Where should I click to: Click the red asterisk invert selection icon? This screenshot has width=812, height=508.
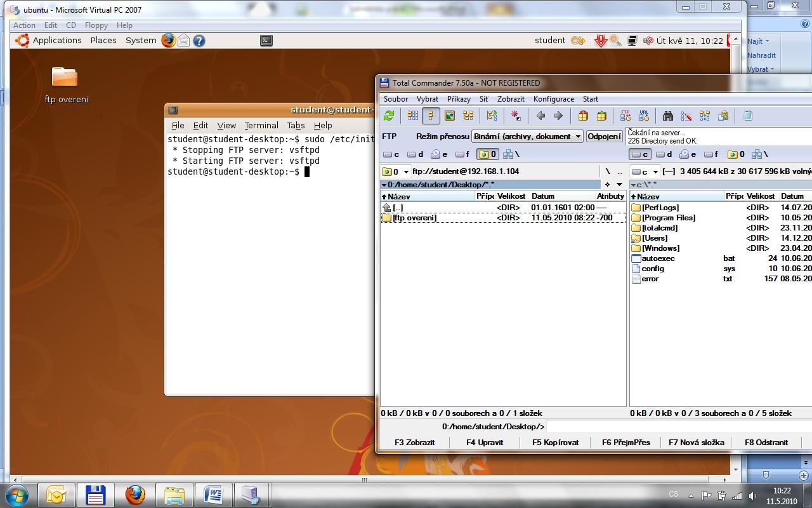(516, 116)
